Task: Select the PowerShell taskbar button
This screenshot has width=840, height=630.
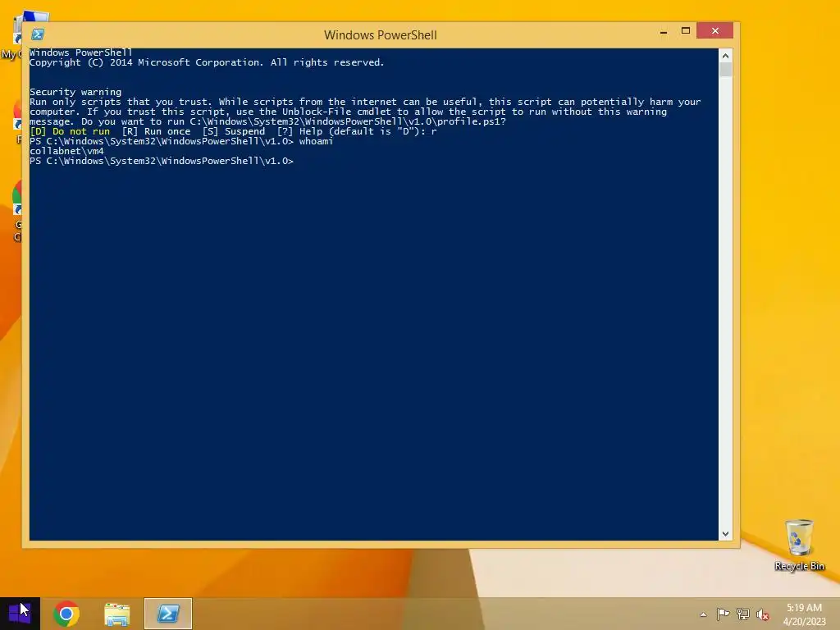Action: [x=168, y=614]
